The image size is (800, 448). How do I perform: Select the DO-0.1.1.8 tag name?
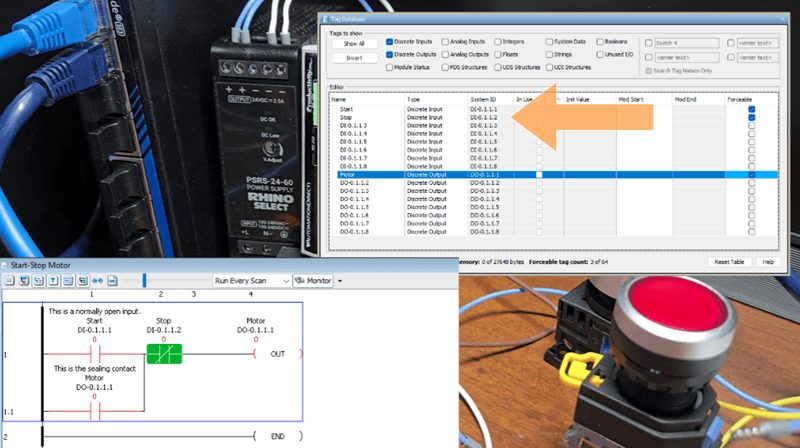pyautogui.click(x=355, y=232)
